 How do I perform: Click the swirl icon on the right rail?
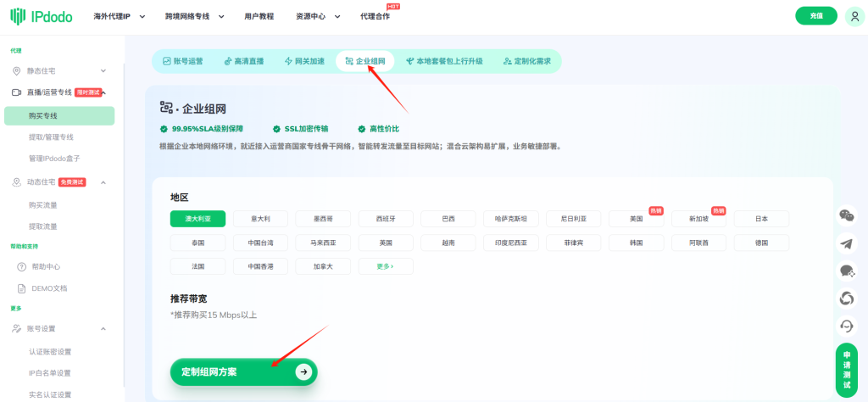pyautogui.click(x=847, y=299)
